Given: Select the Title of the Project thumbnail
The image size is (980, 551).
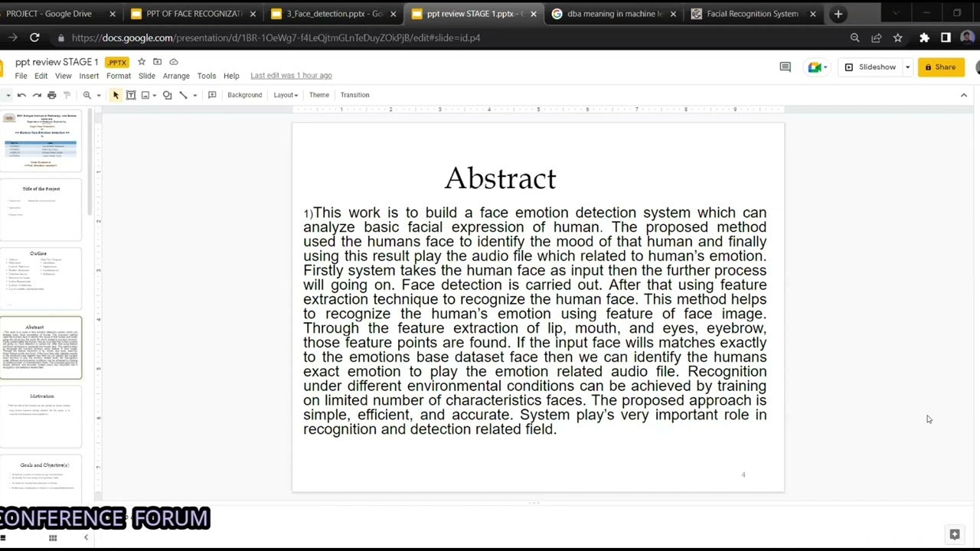Looking at the screenshot, I should point(41,210).
